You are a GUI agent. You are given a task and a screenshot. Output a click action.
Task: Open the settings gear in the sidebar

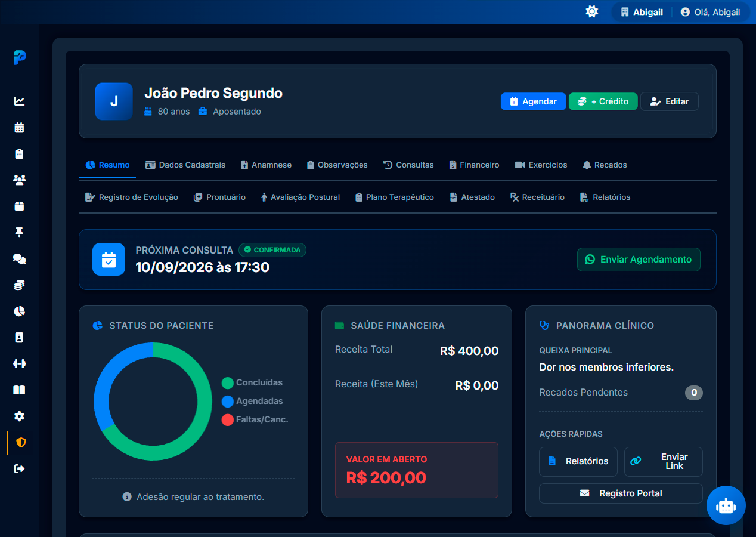tap(20, 416)
